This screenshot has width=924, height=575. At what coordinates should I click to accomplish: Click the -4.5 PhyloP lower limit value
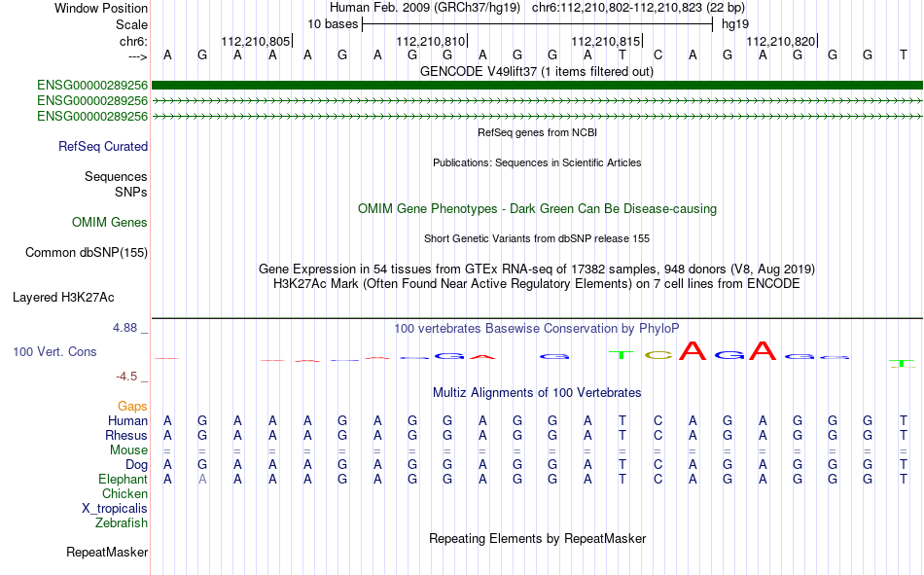tap(126, 377)
